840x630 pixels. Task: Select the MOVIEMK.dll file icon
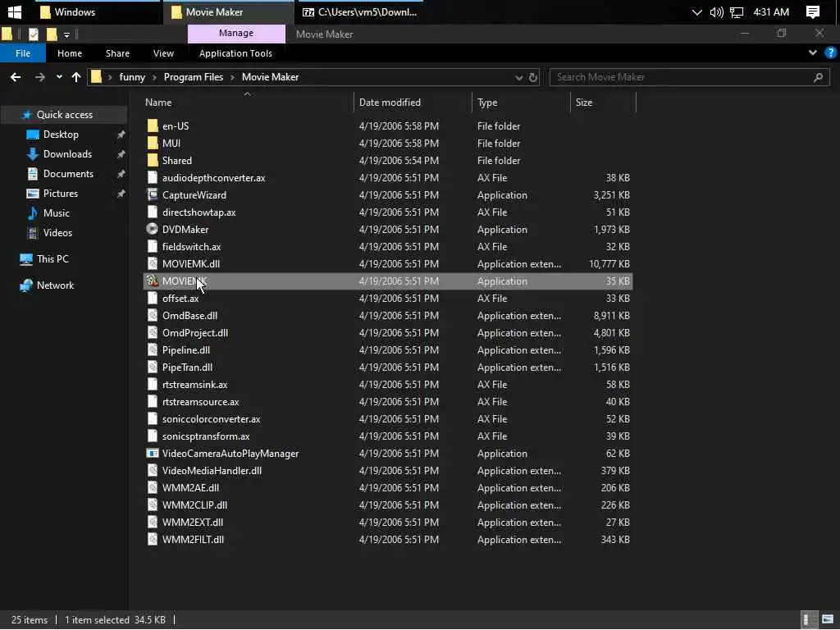[x=153, y=263]
